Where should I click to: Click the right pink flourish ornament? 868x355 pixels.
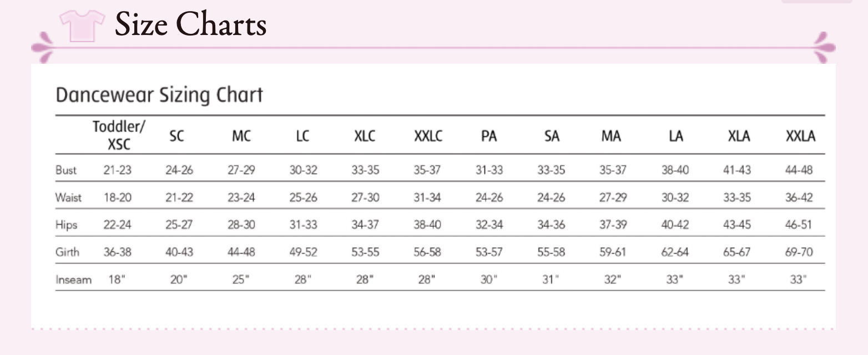pos(824,47)
